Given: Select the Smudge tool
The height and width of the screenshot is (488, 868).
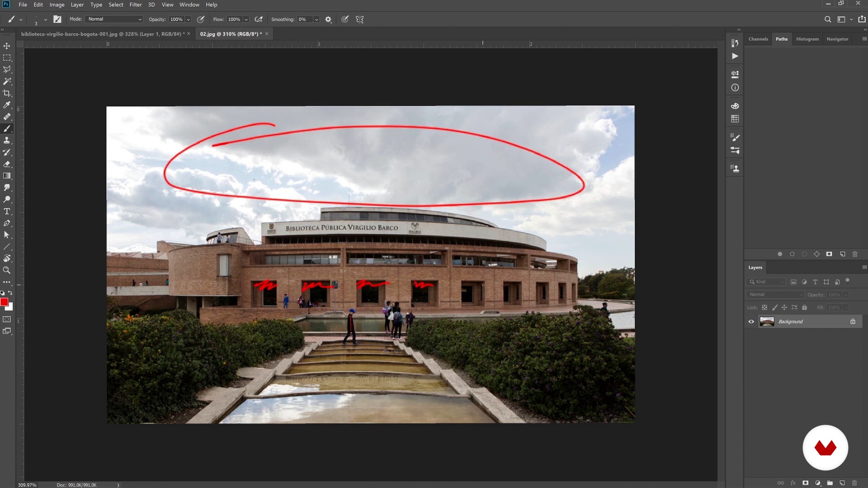Looking at the screenshot, I should [x=7, y=188].
